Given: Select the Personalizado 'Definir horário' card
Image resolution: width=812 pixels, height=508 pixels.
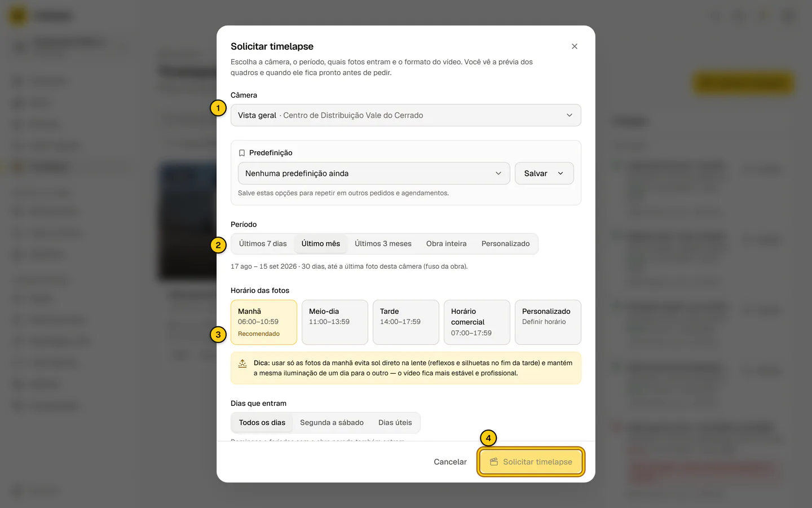Looking at the screenshot, I should click(548, 322).
